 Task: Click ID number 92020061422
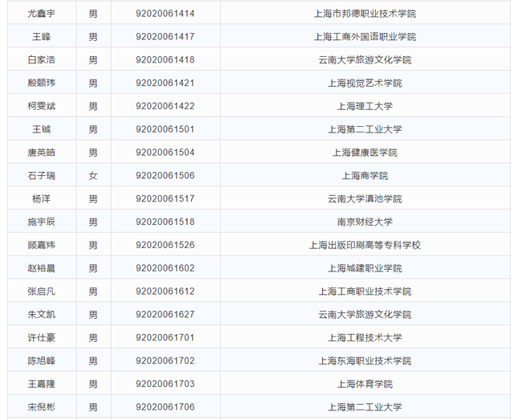pyautogui.click(x=165, y=106)
